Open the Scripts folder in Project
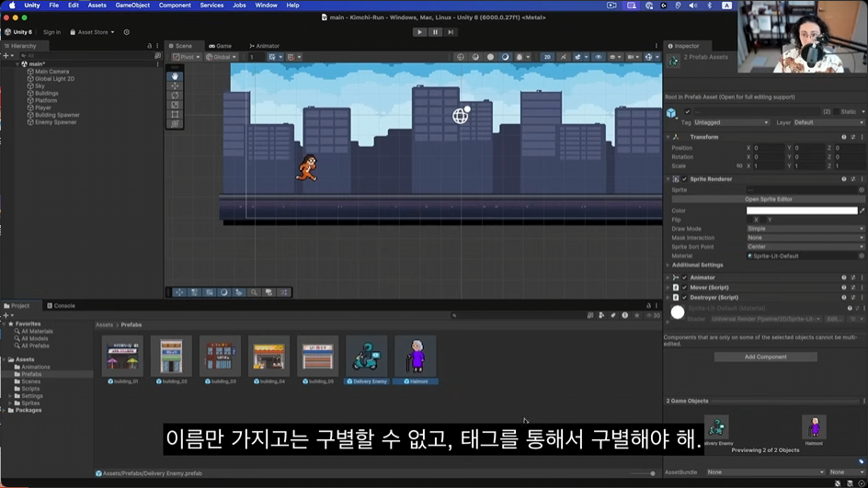The height and width of the screenshot is (488, 868). pos(30,389)
